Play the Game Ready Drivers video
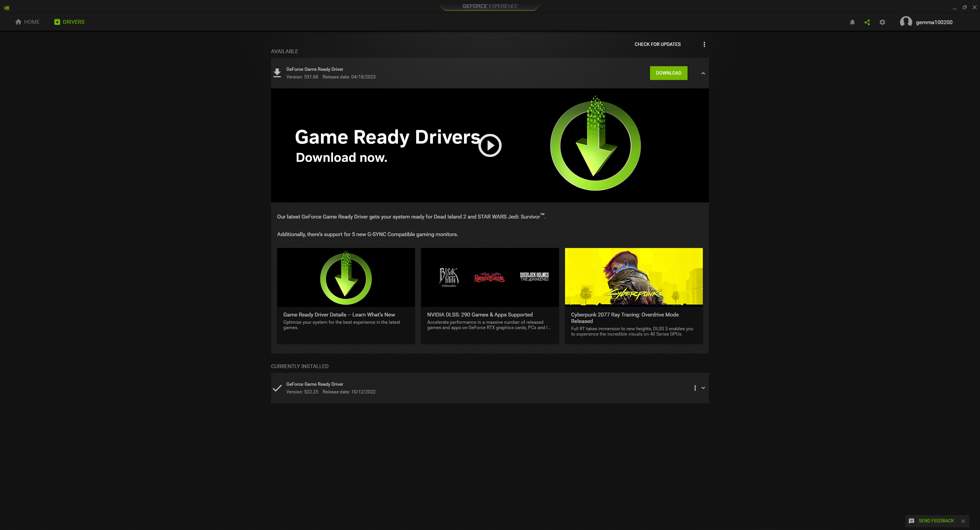980x530 pixels. tap(490, 145)
